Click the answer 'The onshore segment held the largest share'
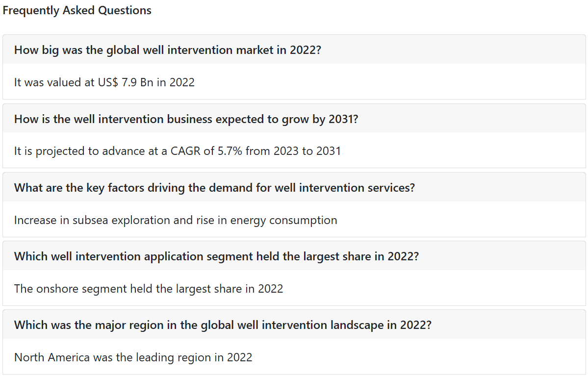This screenshot has width=588, height=376. 149,289
